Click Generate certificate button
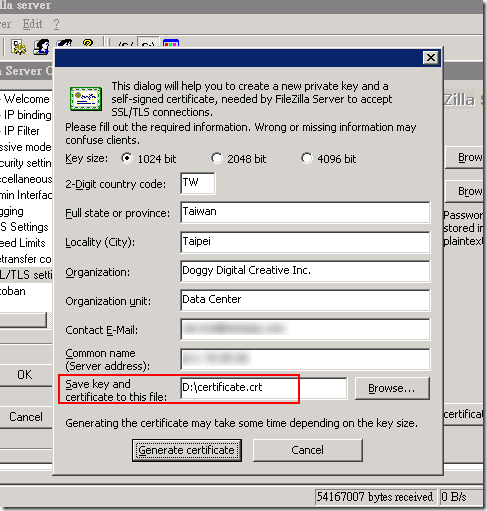Viewport: 487px width, 511px height. (x=187, y=450)
